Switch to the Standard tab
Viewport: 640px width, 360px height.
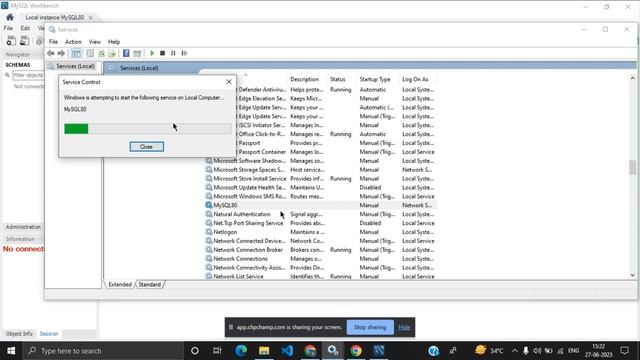click(x=149, y=284)
